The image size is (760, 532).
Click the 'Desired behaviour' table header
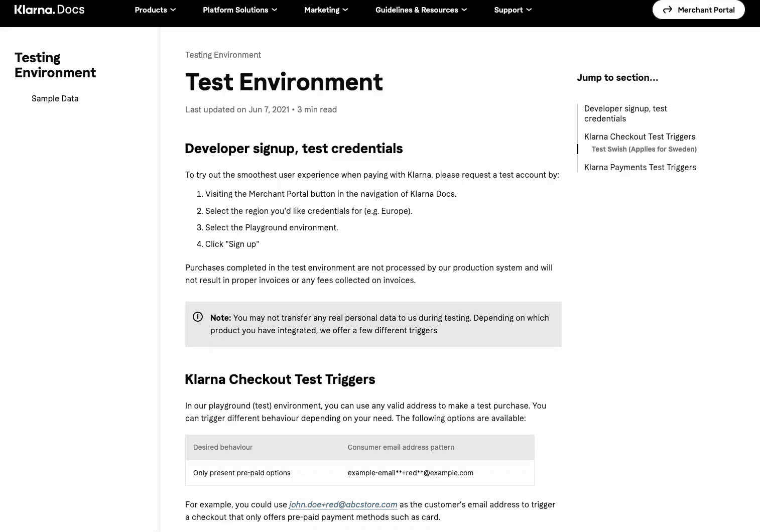pyautogui.click(x=223, y=447)
